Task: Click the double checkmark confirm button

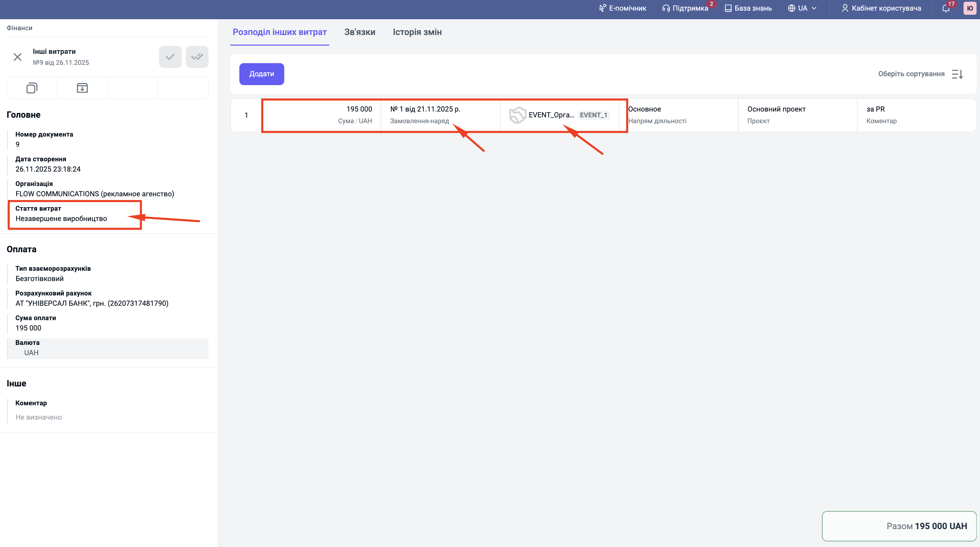Action: 197,57
